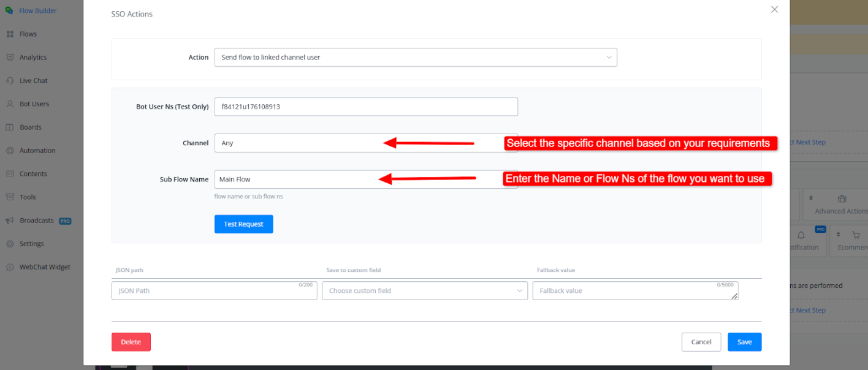The image size is (868, 370).
Task: Click the Flows grid icon in sidebar
Action: tap(10, 34)
